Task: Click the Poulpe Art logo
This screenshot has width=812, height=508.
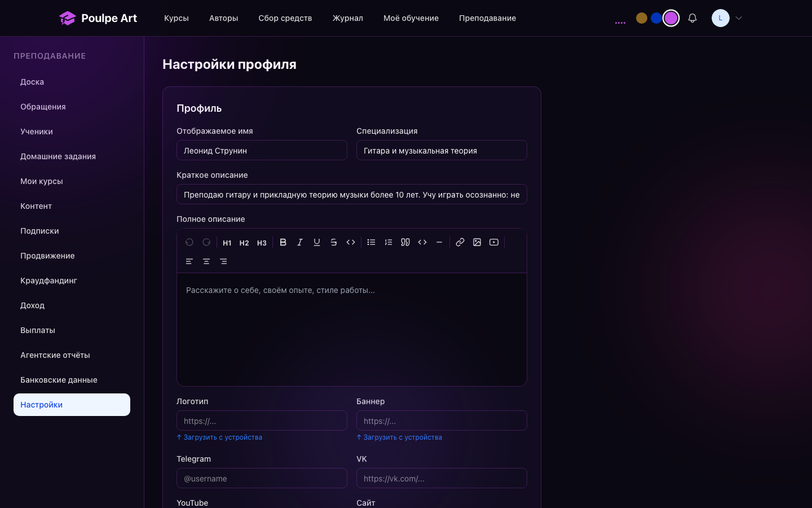Action: point(98,18)
